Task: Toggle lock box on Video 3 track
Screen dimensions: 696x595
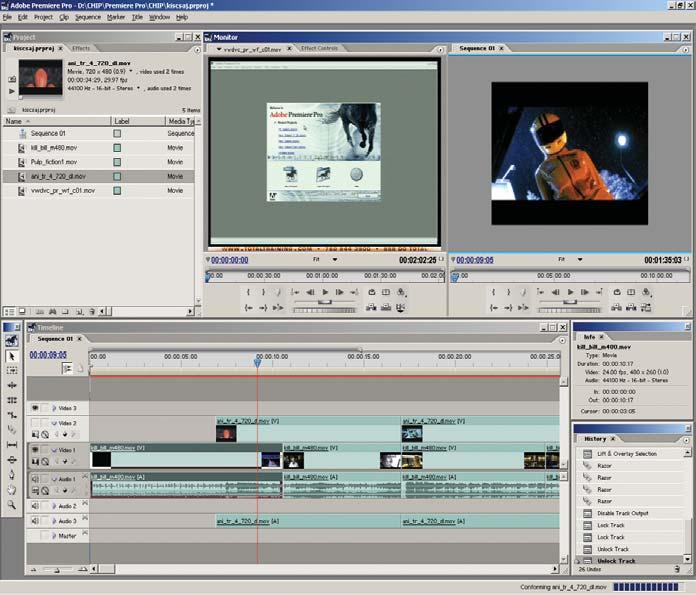Action: (45, 408)
